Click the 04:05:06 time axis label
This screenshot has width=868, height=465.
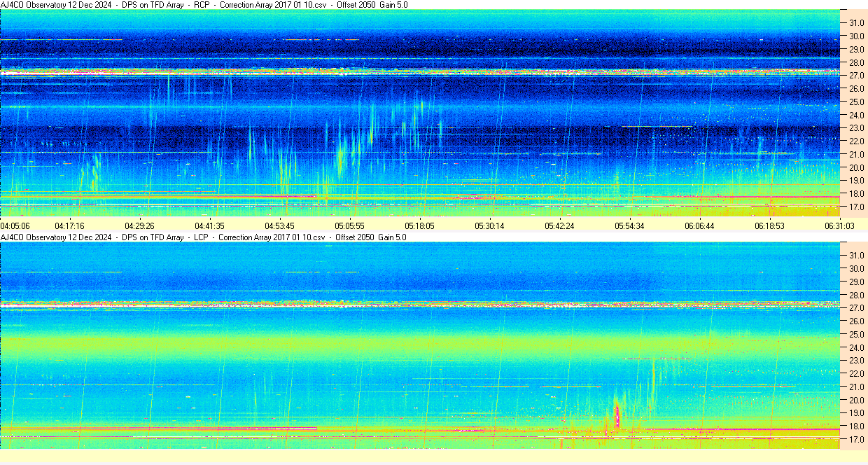15,226
